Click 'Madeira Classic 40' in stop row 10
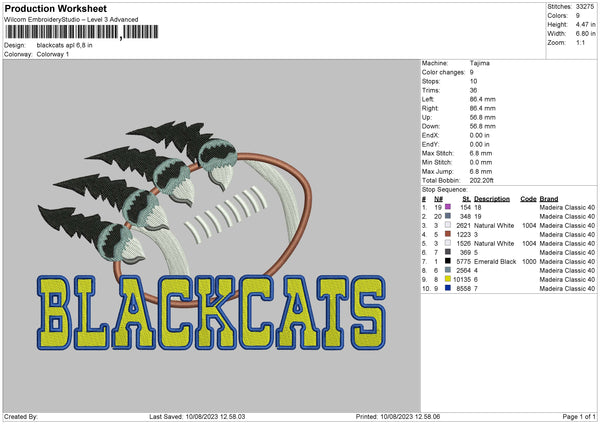The height and width of the screenshot is (424, 600). point(567,289)
